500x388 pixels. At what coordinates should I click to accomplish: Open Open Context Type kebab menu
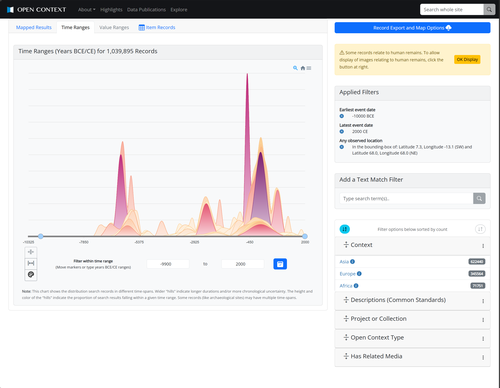coord(483,338)
